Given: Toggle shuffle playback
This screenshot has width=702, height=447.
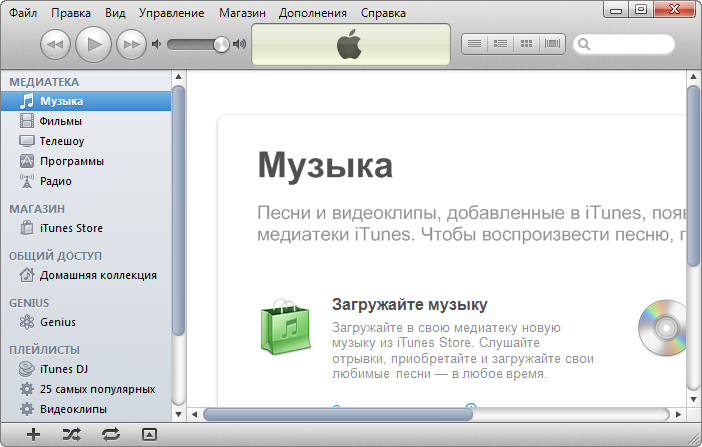Looking at the screenshot, I should [72, 434].
